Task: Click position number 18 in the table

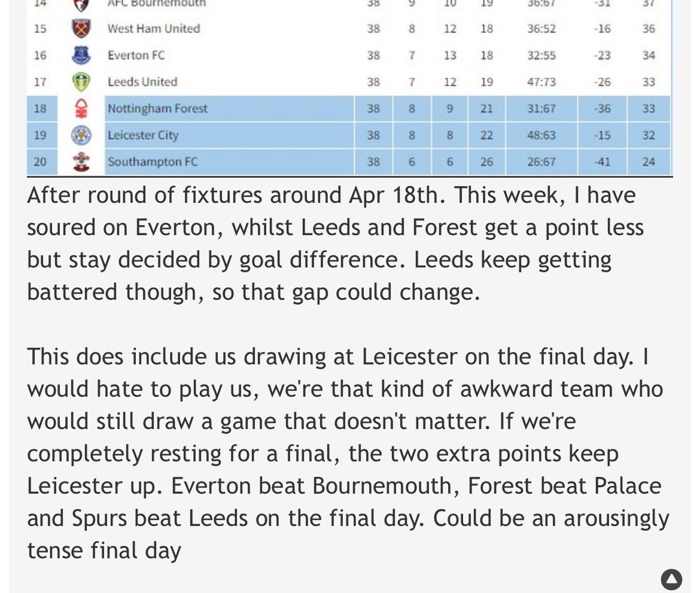Action: [x=40, y=108]
